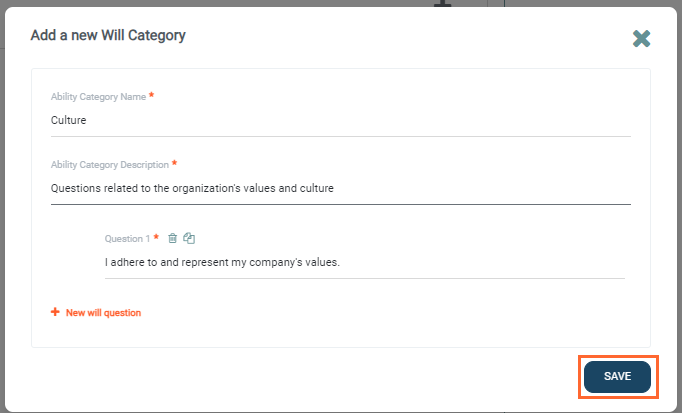This screenshot has width=682, height=413.
Task: Focus the Ability Category Name field containing Culture
Action: 340,121
